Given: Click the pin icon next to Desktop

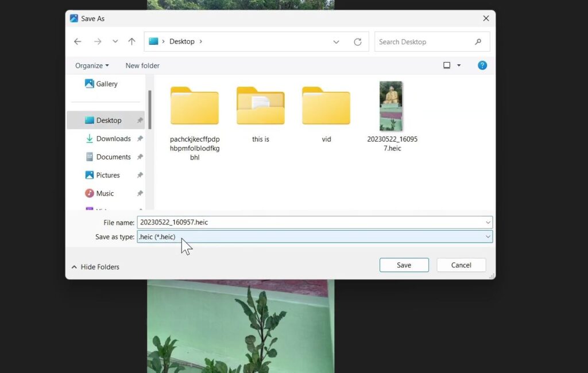Looking at the screenshot, I should click(x=140, y=120).
